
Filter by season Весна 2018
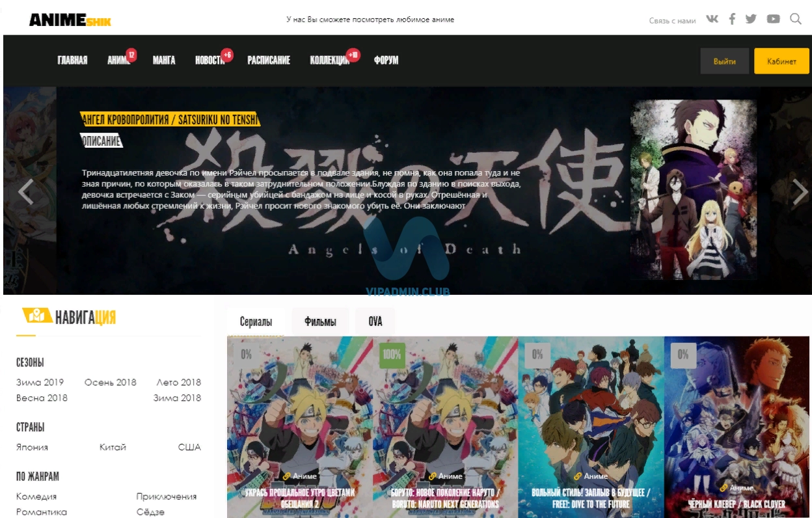(42, 398)
